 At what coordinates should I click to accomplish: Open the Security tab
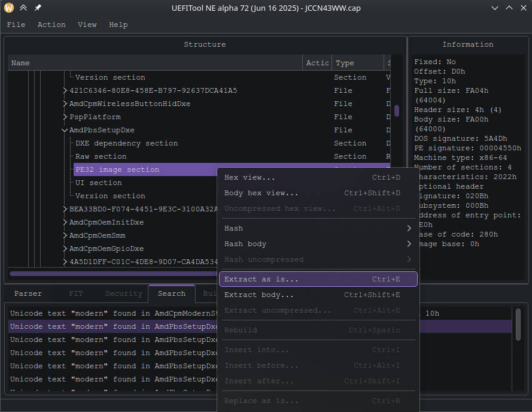click(123, 293)
